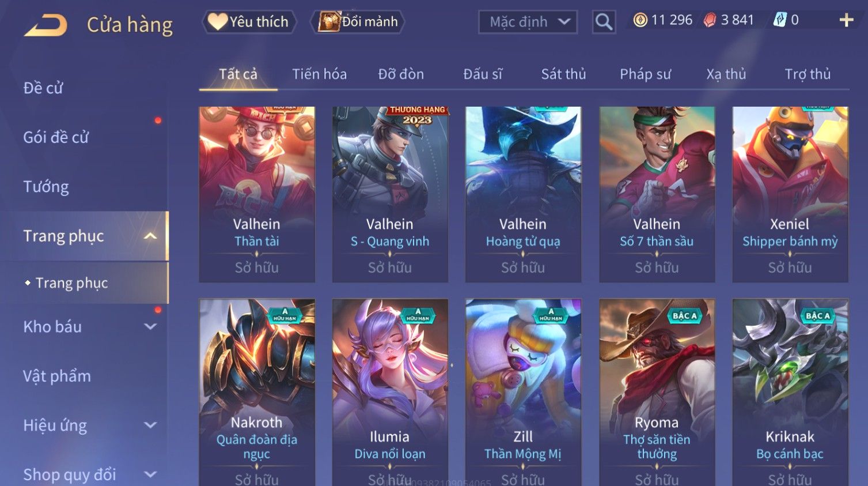Open Gói đề cử in sidebar
This screenshot has height=486, width=868.
click(56, 137)
